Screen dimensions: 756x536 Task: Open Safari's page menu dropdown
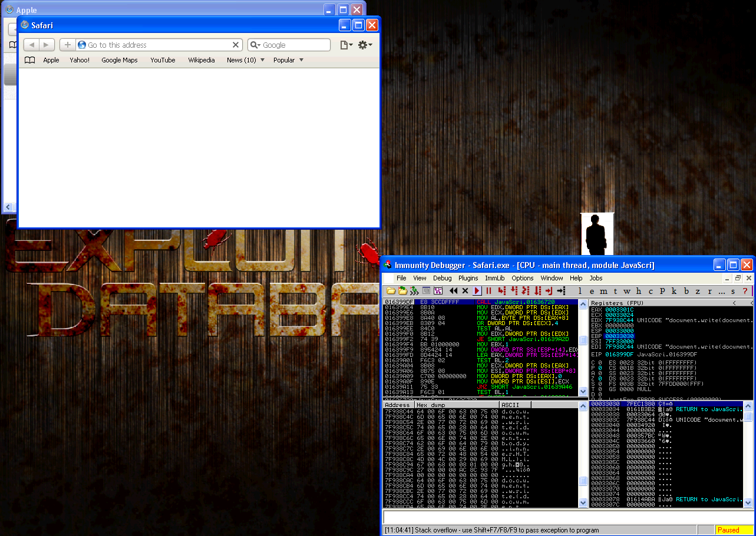click(346, 45)
